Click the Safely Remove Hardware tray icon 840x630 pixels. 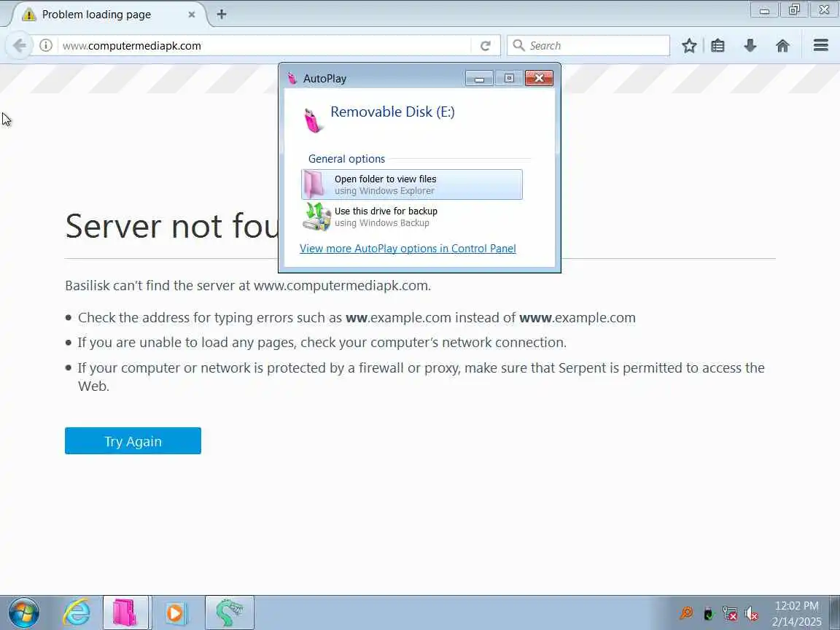[708, 612]
